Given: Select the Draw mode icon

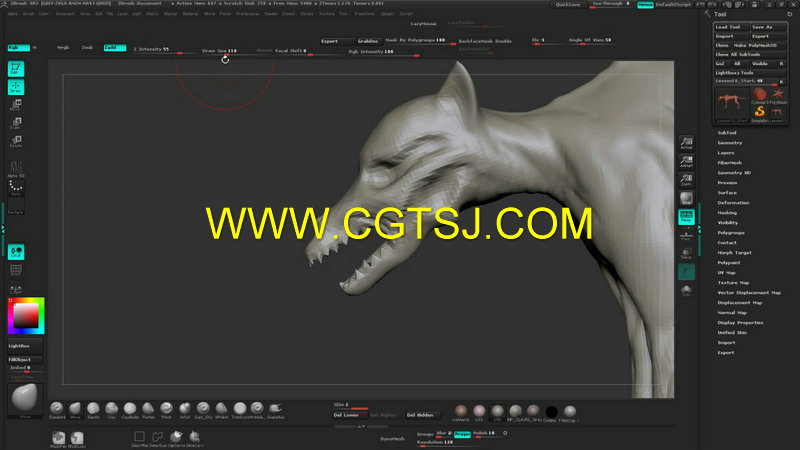Looking at the screenshot, I should pos(16,87).
